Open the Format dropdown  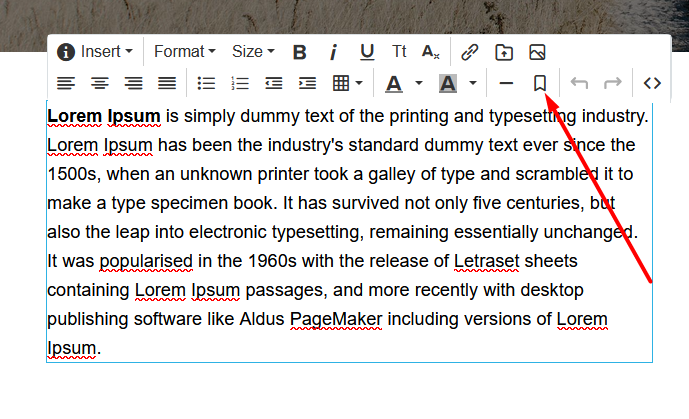185,52
